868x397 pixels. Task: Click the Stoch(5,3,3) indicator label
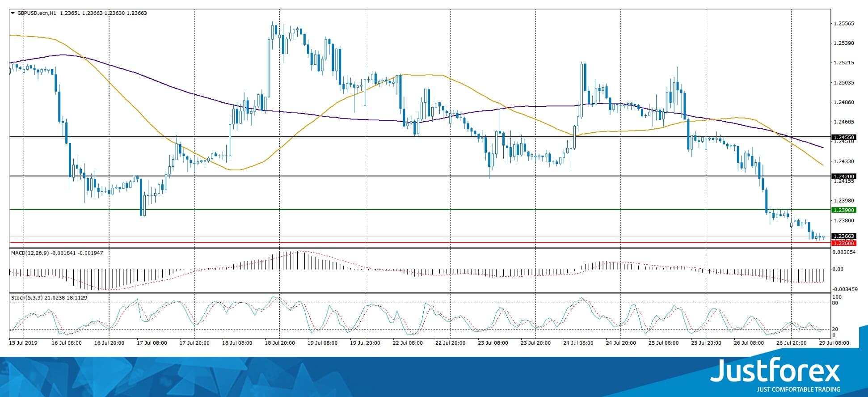(27, 298)
